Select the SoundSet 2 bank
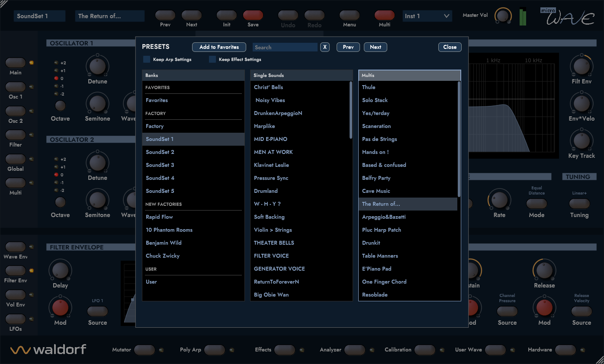The width and height of the screenshot is (604, 364). coord(193,152)
